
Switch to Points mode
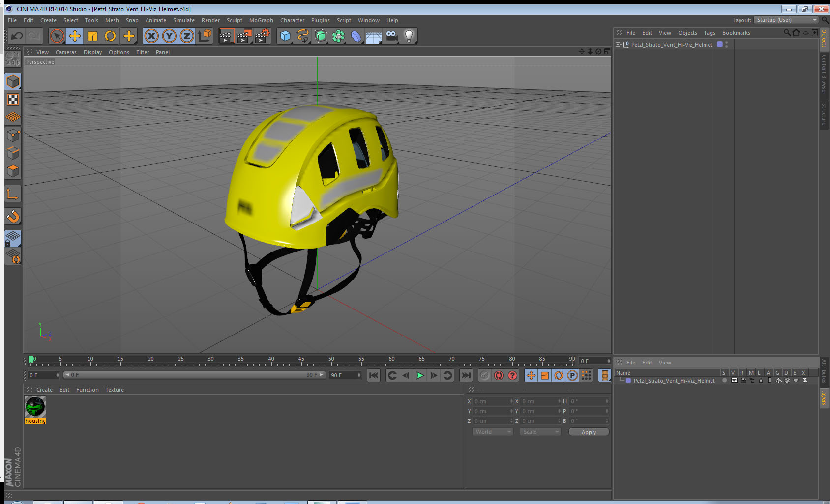point(13,136)
